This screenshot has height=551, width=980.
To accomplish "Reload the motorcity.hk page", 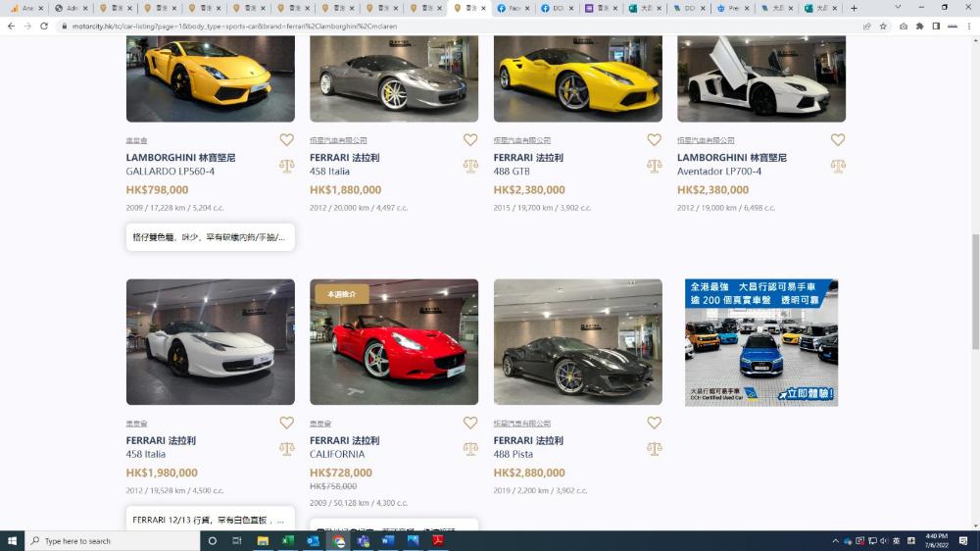I will (x=44, y=26).
